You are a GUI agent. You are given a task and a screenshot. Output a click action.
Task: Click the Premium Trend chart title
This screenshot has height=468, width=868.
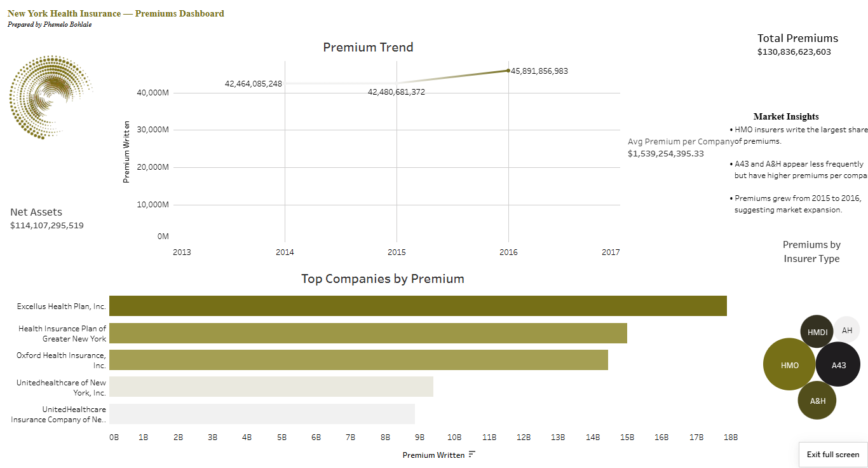point(368,47)
